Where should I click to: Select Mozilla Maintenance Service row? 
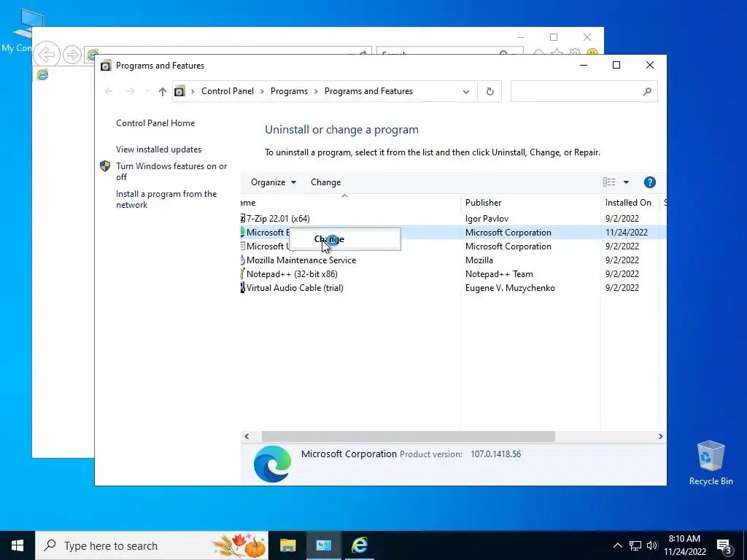click(301, 260)
